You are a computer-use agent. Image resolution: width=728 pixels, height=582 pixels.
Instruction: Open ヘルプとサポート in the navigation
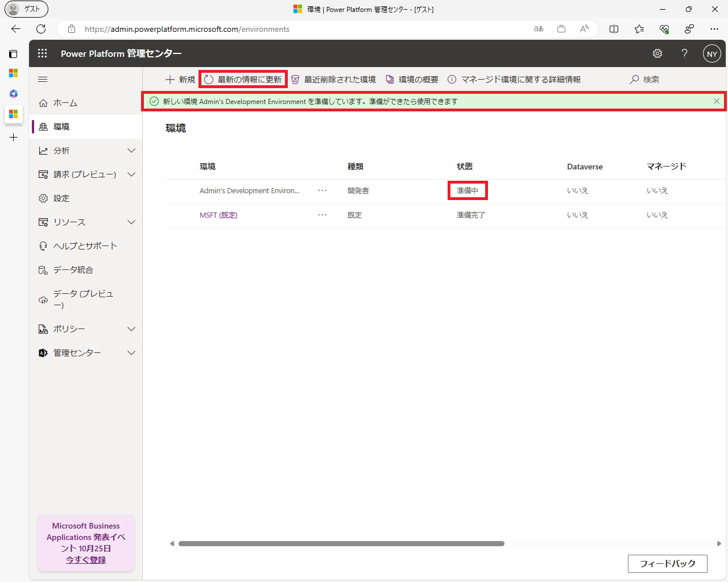[x=86, y=246]
